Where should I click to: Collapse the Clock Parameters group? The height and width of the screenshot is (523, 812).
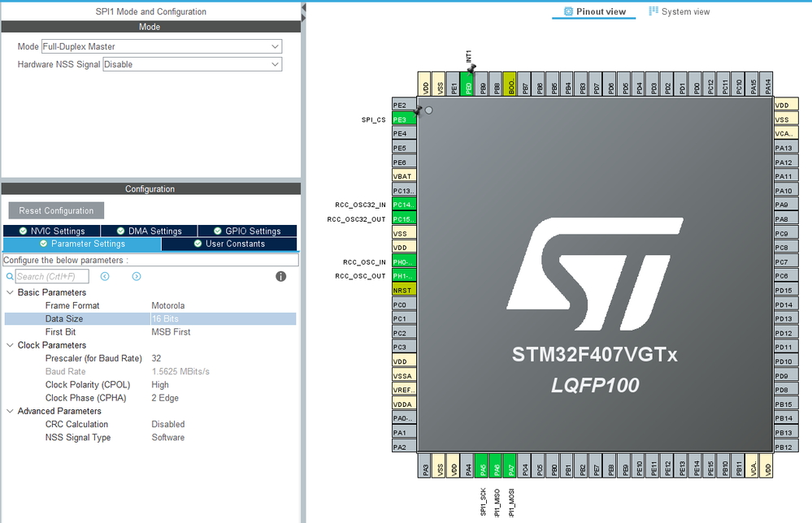coord(10,345)
